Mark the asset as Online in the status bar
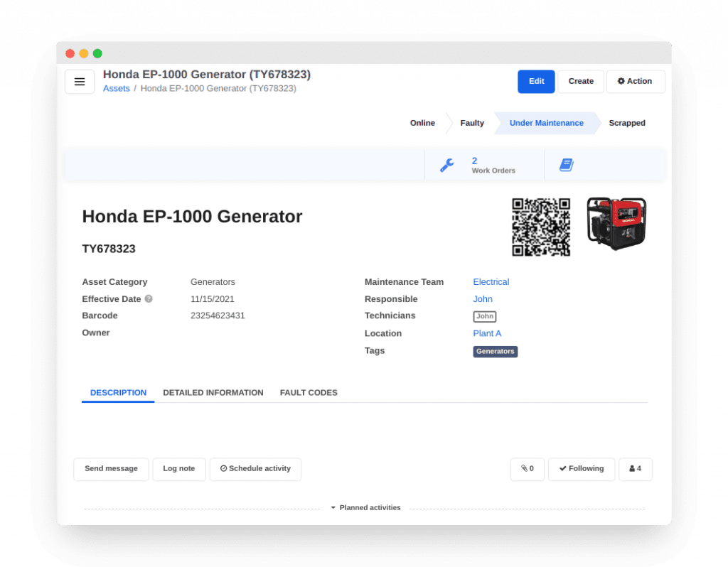Screen dimensions: 728x567 pyautogui.click(x=422, y=122)
